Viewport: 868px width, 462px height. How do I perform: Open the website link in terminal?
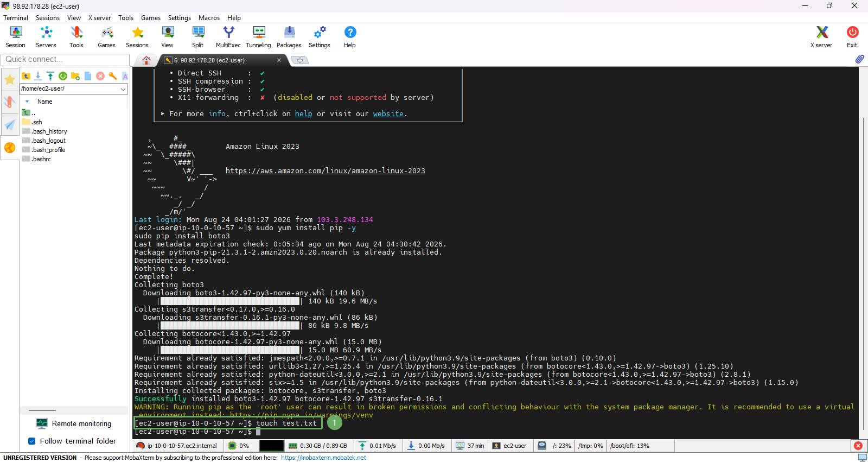coord(388,113)
